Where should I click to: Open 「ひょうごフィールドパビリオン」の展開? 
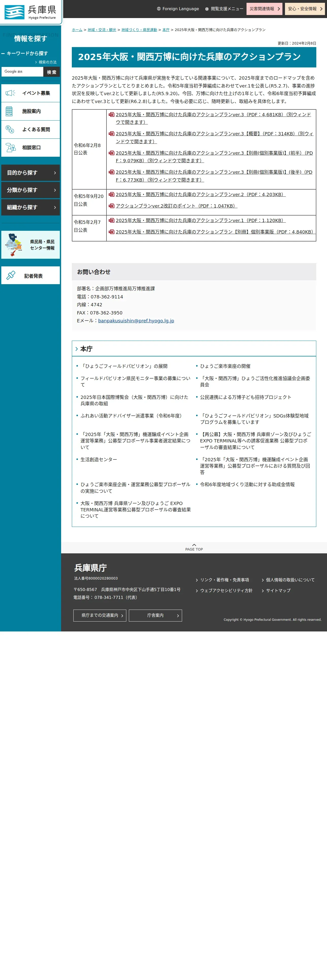[x=124, y=366]
